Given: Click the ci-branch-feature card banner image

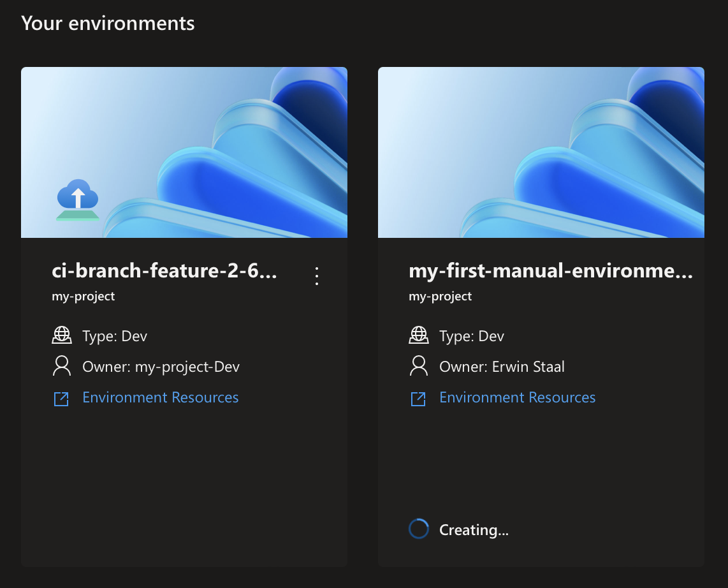Looking at the screenshot, I should [x=184, y=152].
